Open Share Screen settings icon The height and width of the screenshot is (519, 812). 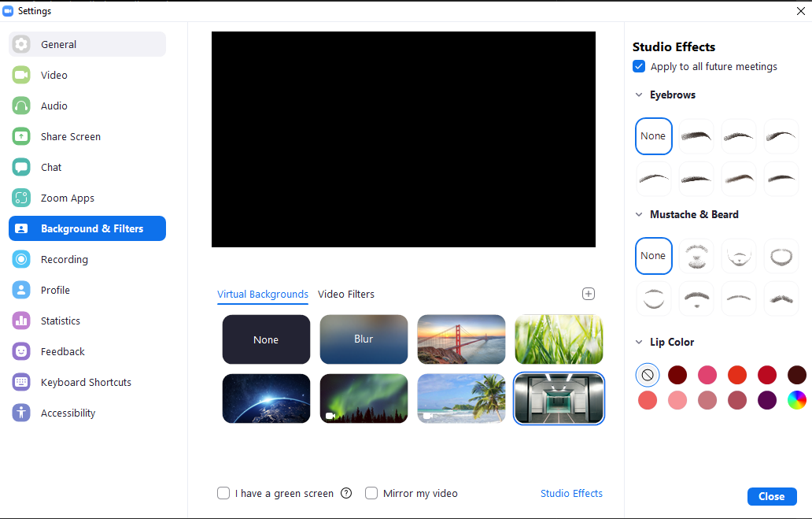(21, 136)
